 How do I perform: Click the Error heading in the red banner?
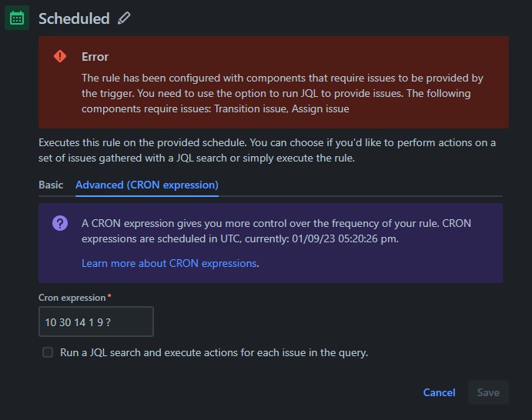(95, 57)
